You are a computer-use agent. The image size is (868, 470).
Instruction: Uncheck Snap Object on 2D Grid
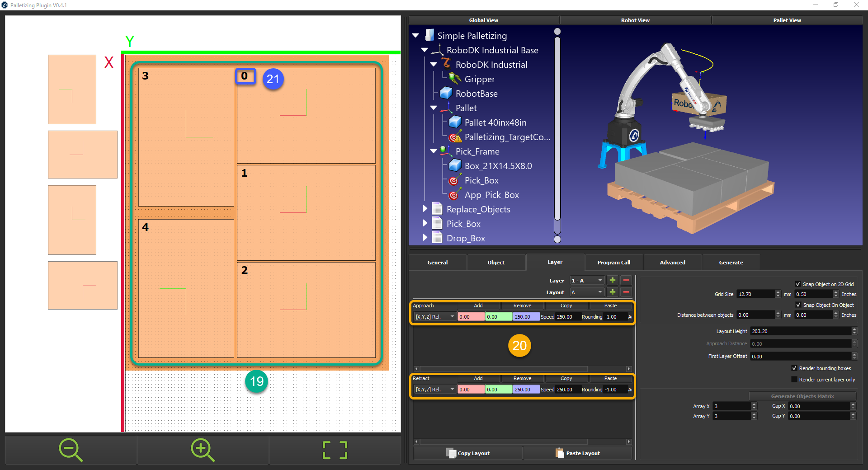799,284
